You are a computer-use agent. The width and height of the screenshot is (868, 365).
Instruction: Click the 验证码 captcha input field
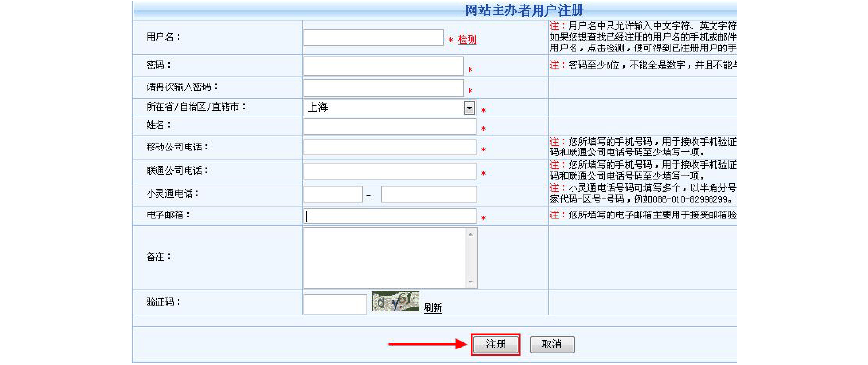[x=335, y=304]
